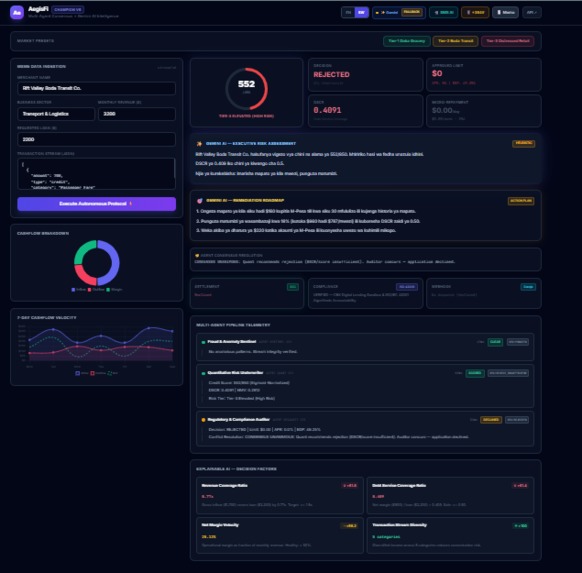Toggle Inflow series in velocity chart legend

click(82, 373)
